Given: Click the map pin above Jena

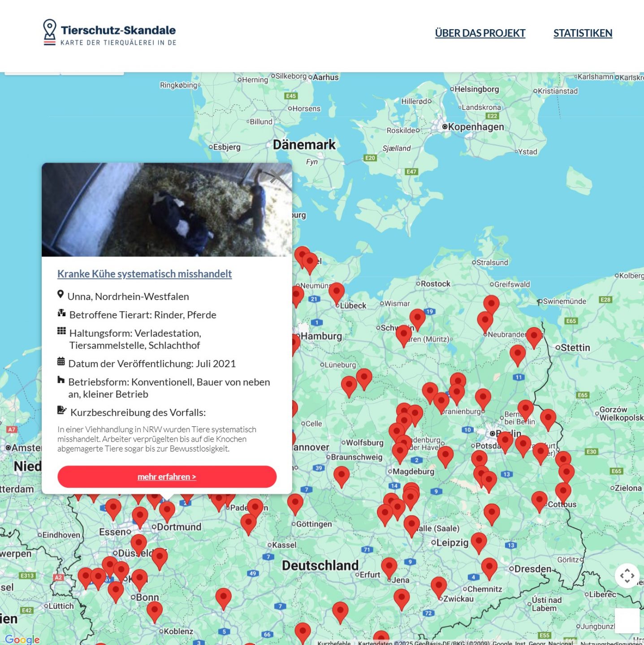Looking at the screenshot, I should [x=389, y=566].
